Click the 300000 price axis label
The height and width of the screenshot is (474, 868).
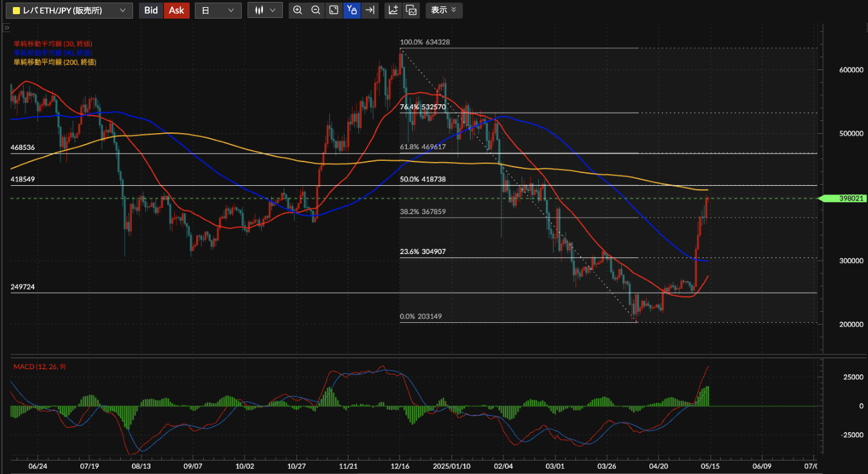pos(850,261)
